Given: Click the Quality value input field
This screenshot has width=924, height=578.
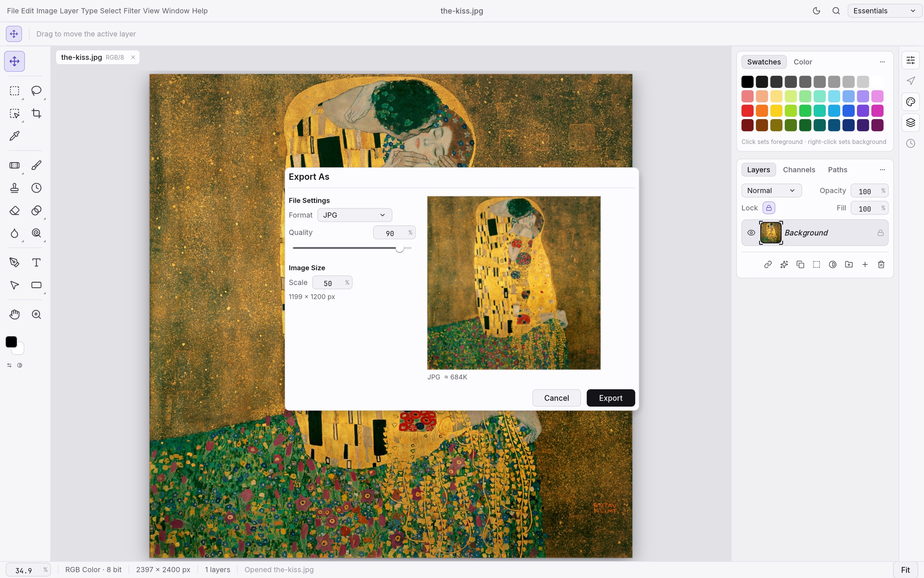Looking at the screenshot, I should coord(394,232).
